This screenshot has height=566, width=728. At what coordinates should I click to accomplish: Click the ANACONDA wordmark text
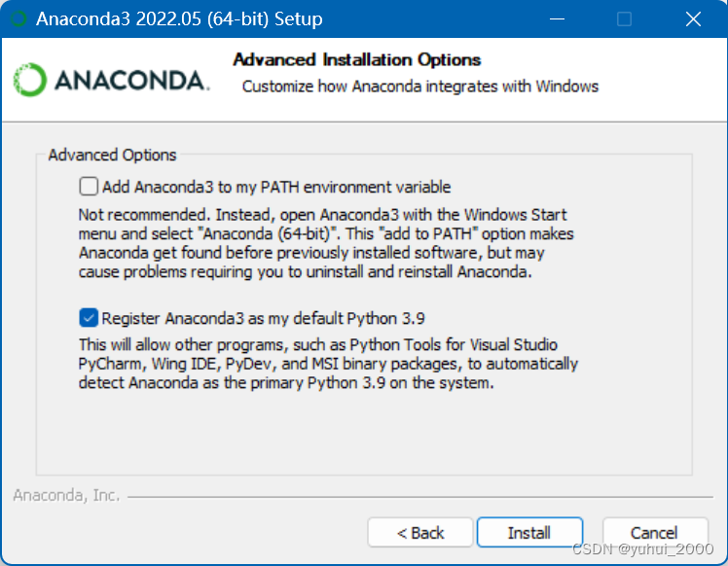pos(131,81)
